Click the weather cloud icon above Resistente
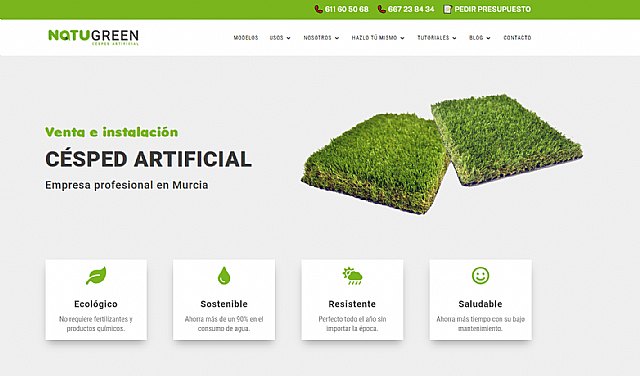Viewport: 640px width, 376px height. (352, 276)
